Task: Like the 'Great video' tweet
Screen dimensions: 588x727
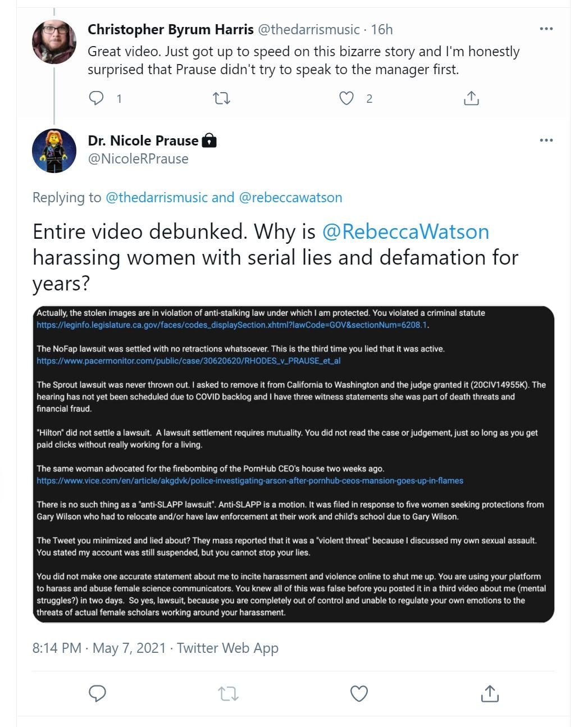Action: [x=347, y=98]
